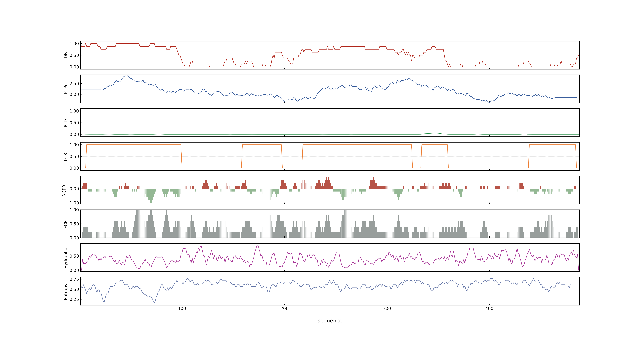Click the x-axis tick label 100

(x=182, y=309)
